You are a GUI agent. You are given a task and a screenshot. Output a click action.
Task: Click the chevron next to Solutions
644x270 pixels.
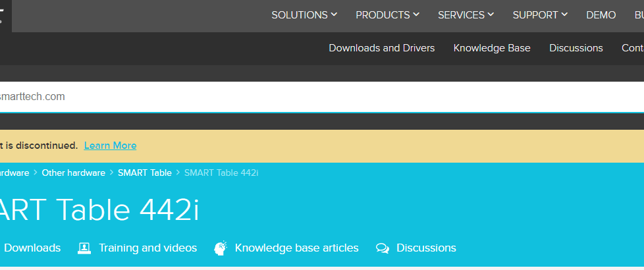(334, 14)
